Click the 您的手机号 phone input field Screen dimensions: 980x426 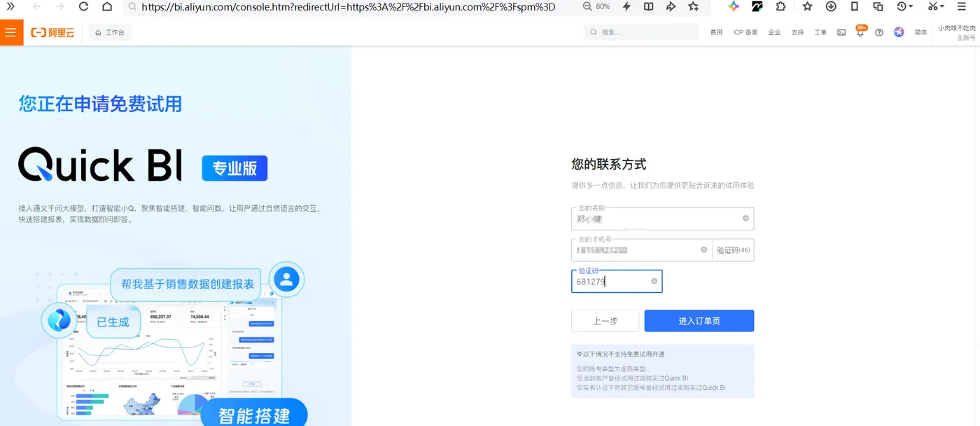point(641,250)
